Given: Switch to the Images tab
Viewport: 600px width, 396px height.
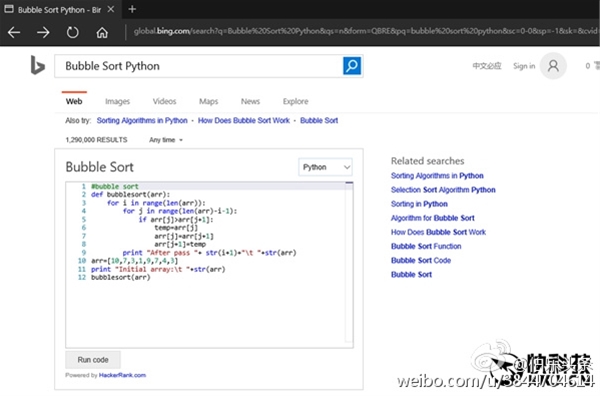Looking at the screenshot, I should (117, 101).
